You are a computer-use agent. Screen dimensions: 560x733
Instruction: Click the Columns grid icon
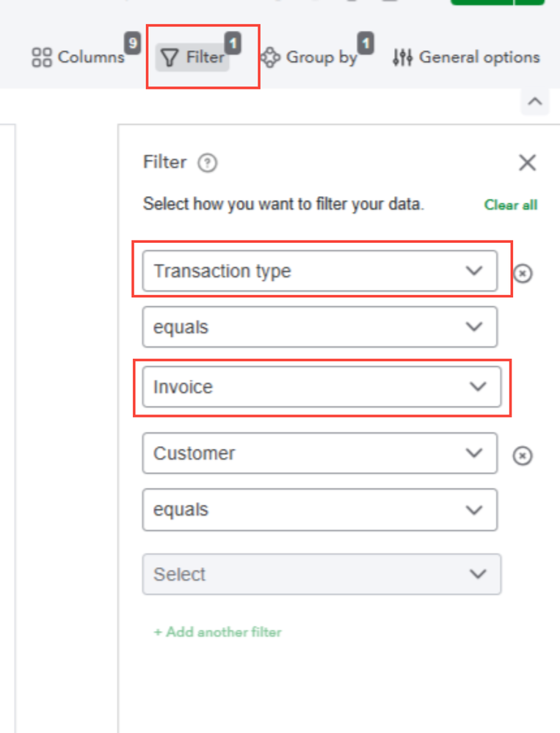tap(41, 57)
